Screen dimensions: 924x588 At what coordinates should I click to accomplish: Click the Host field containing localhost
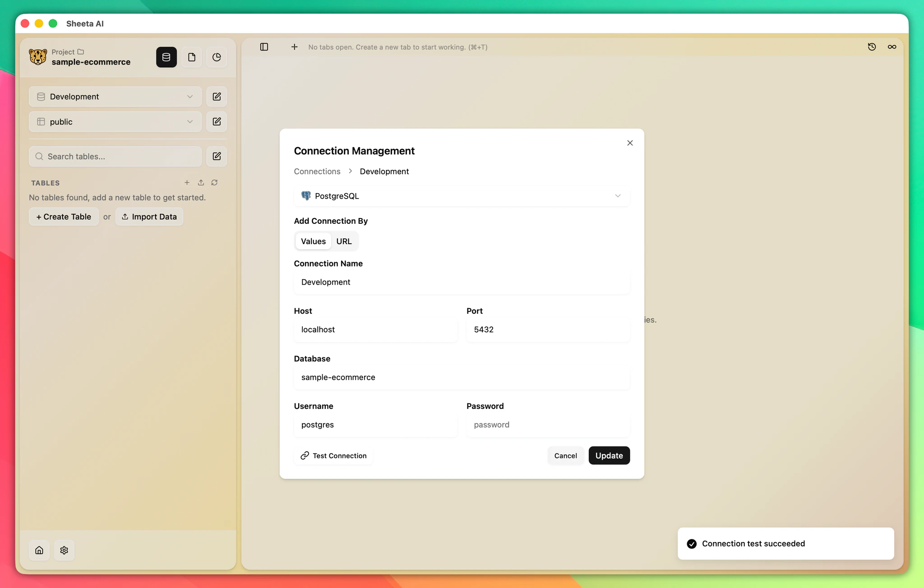[375, 329]
